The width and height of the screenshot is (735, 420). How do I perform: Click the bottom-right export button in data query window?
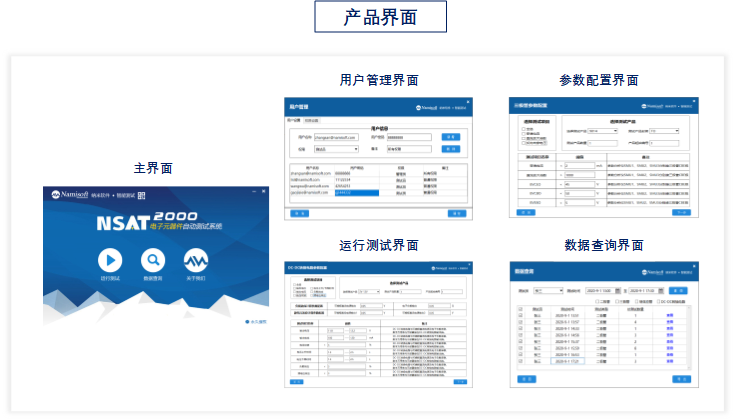pos(682,379)
